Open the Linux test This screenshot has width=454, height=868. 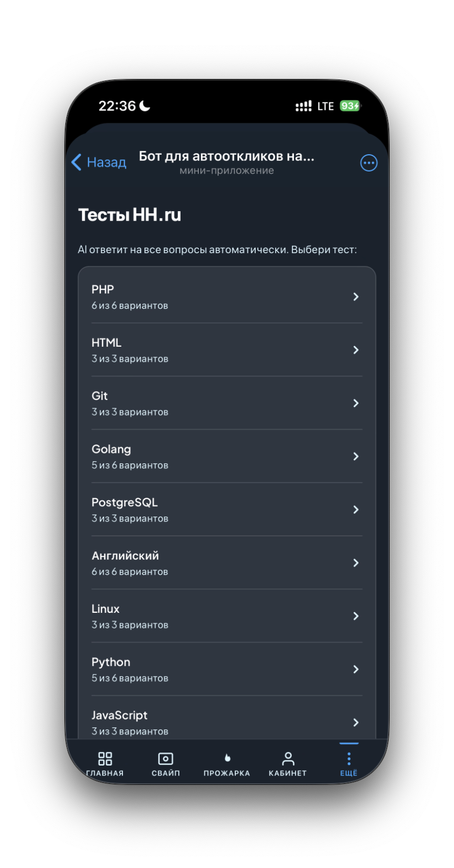[x=226, y=616]
